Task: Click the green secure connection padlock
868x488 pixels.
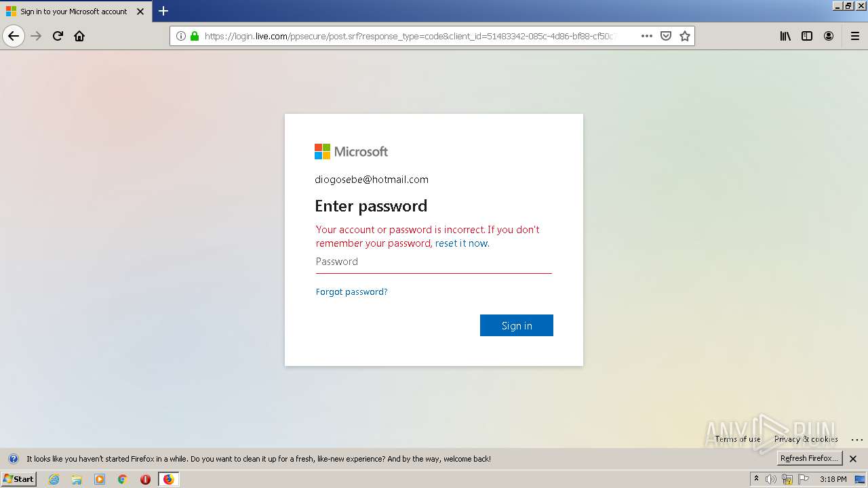Action: coord(195,36)
